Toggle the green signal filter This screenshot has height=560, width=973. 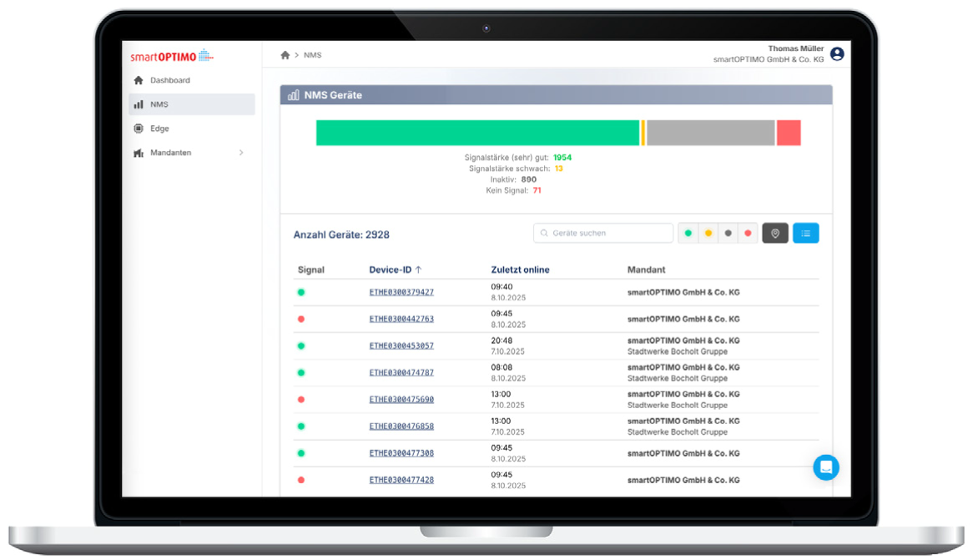tap(688, 234)
